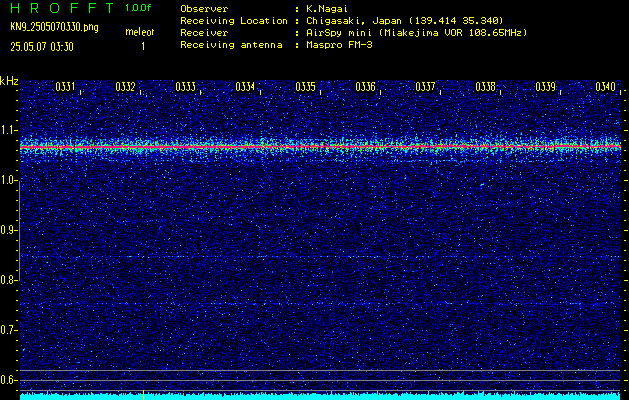Screen dimensions: 629x400
Task: Click the kHz axis unit label
Action: [9, 81]
